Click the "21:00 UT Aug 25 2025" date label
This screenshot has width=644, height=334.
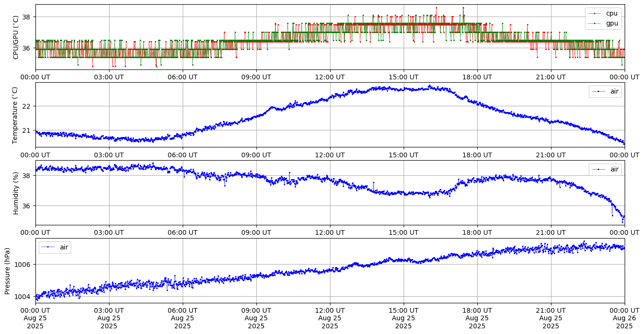[551, 318]
